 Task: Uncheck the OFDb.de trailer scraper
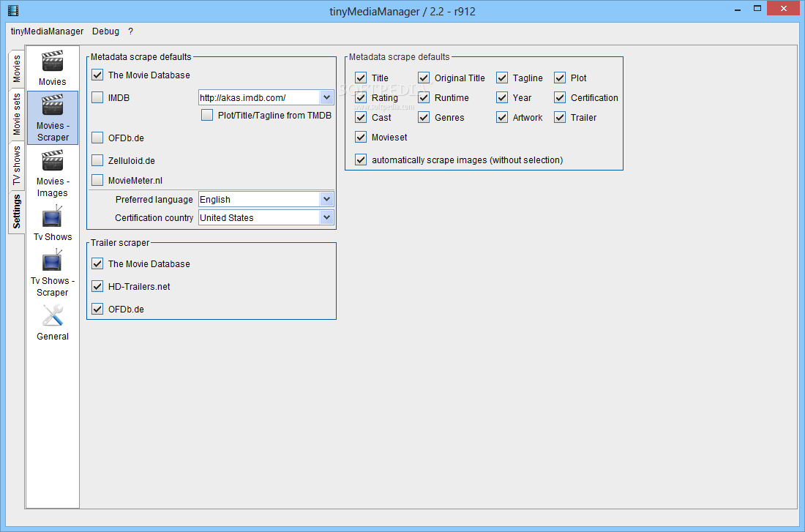pyautogui.click(x=97, y=309)
